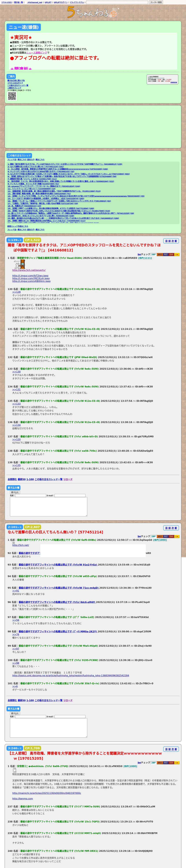Viewport: 186px width, 868px height.
Task: Click 新 newest in 進撃の巨人 thread nav
Action: pos(176,528)
